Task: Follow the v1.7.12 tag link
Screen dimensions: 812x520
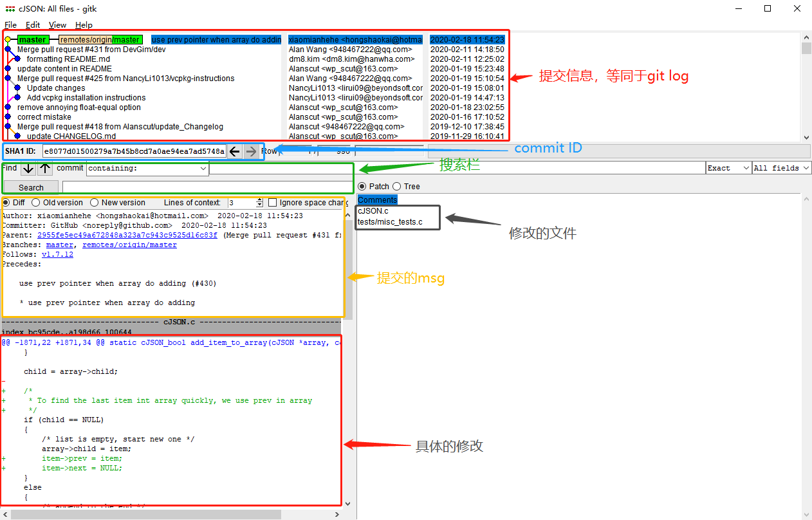Action: pos(57,254)
